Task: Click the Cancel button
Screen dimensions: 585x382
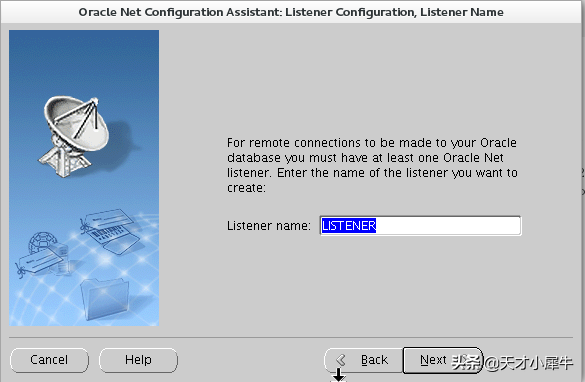Action: click(49, 360)
